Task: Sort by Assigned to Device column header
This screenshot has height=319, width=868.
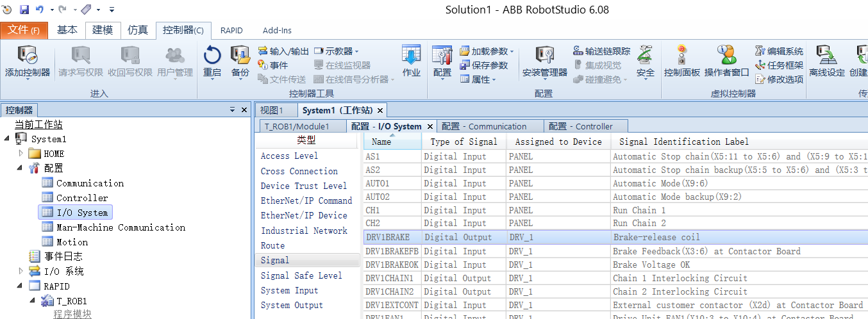Action: (558, 142)
